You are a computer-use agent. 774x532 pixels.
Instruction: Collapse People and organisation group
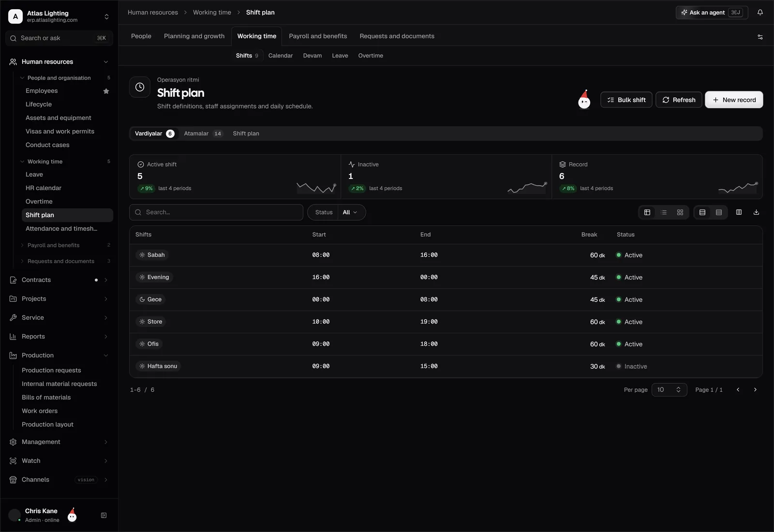coord(65,78)
